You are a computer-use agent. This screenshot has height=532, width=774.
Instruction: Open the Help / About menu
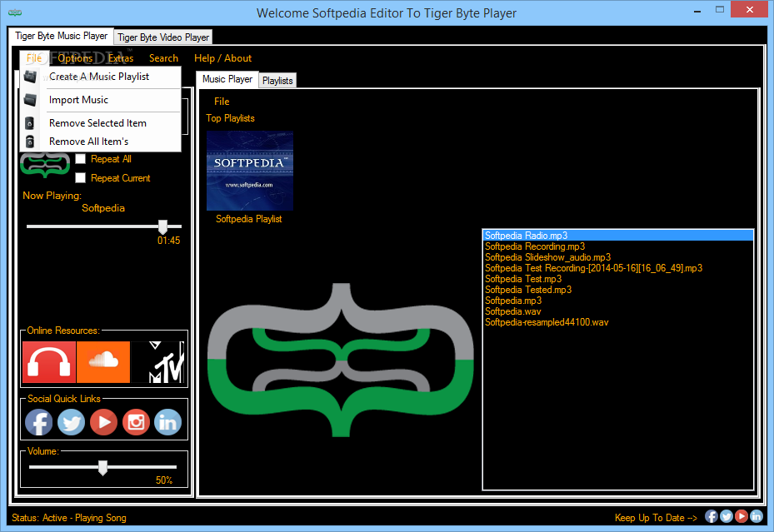point(222,58)
